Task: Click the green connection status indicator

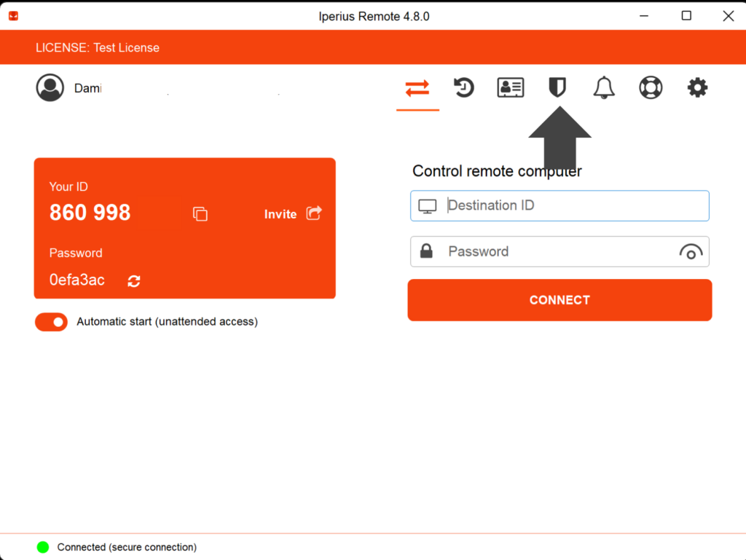Action: click(43, 547)
